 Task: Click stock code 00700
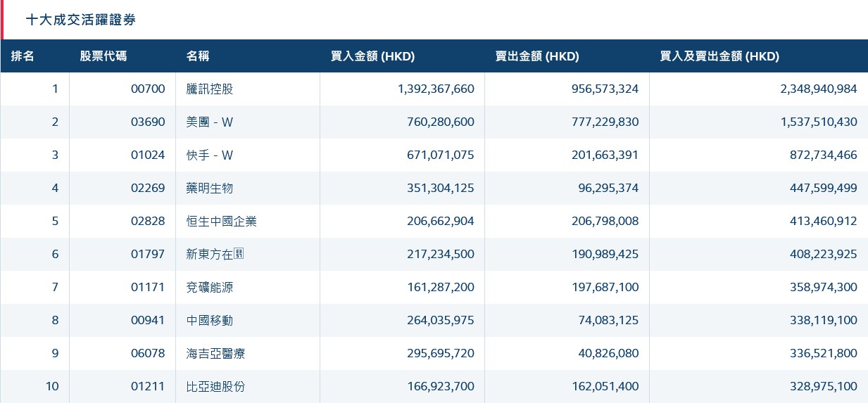click(148, 89)
